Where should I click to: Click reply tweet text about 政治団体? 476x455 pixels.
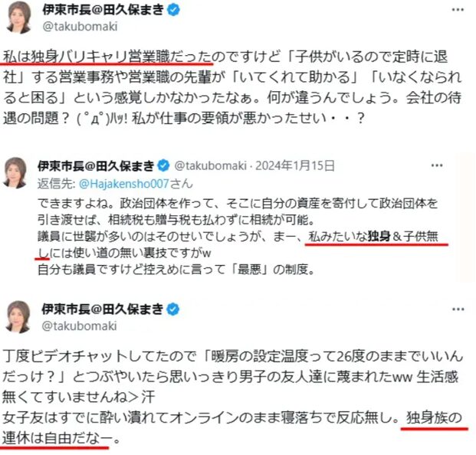[x=238, y=236]
